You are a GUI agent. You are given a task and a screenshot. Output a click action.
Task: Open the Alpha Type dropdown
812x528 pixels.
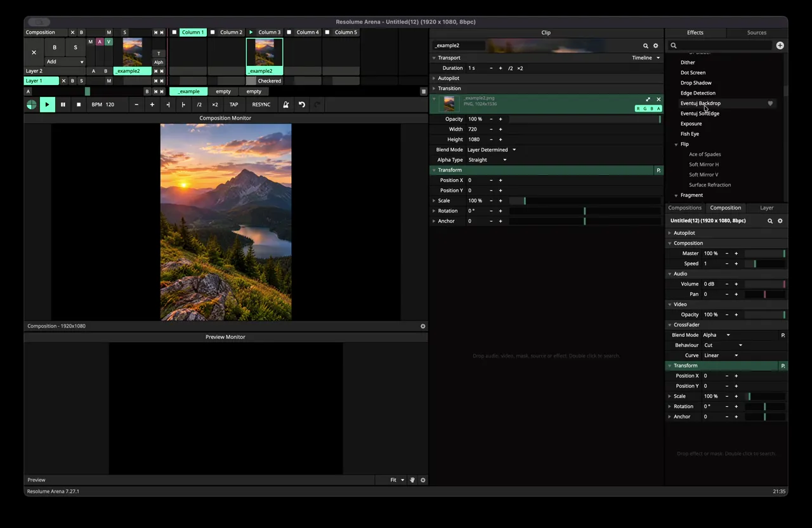pos(487,160)
